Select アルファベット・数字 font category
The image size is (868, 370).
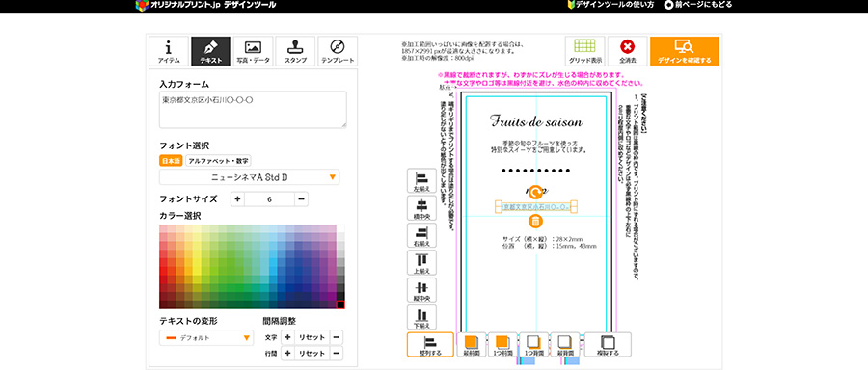[218, 161]
